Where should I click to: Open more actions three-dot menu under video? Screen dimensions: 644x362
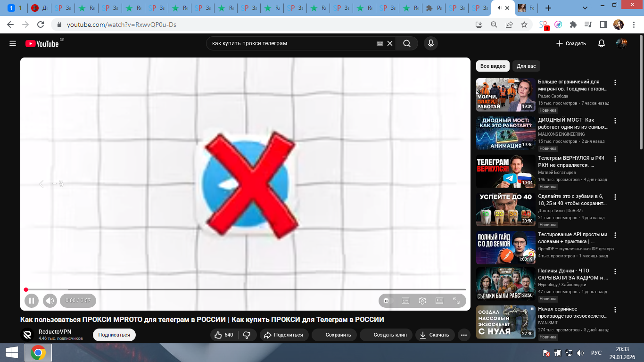coord(464,335)
